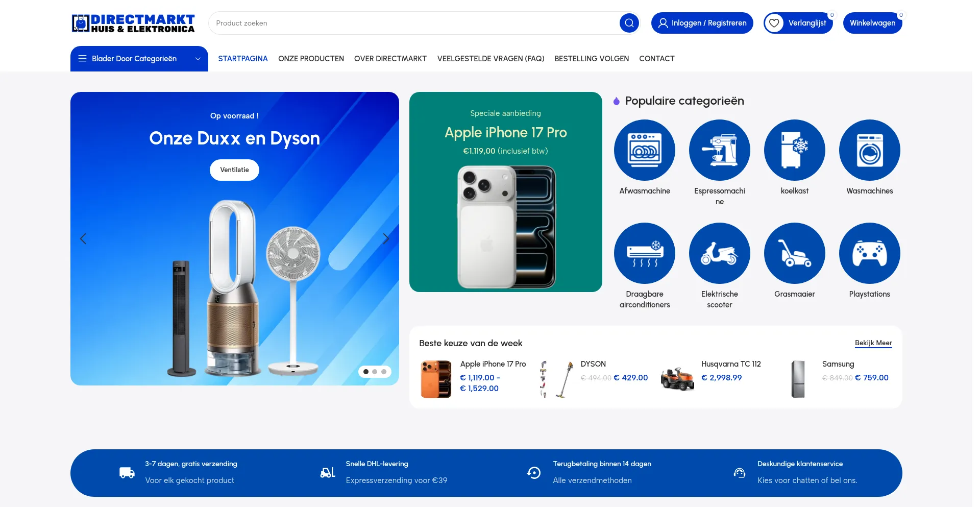The height and width of the screenshot is (507, 980).
Task: Select the third carousel dot
Action: [384, 372]
